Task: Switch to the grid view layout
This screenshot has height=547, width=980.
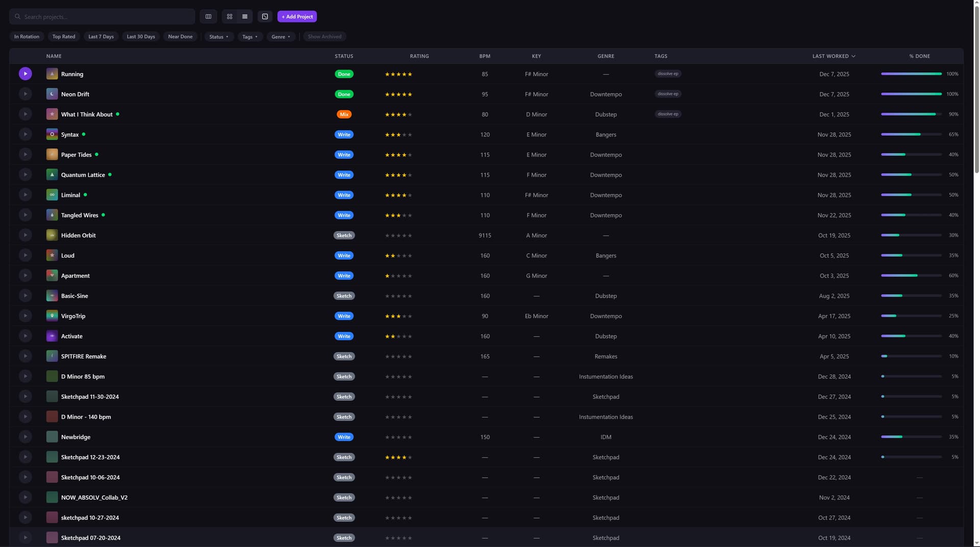Action: tap(229, 16)
